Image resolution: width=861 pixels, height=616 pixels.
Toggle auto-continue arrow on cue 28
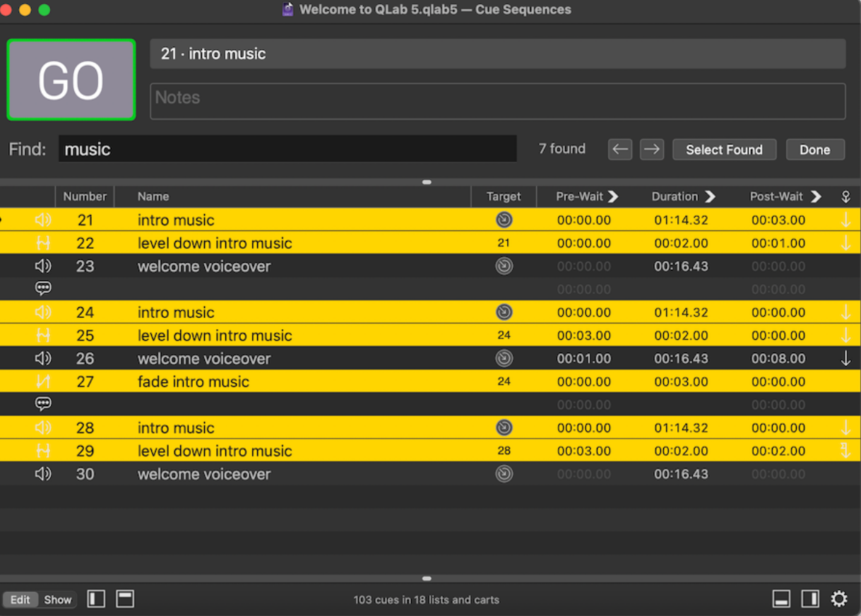coord(845,427)
